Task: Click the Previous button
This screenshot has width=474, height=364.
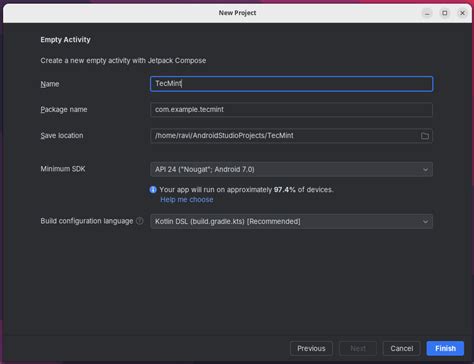Action: click(311, 348)
